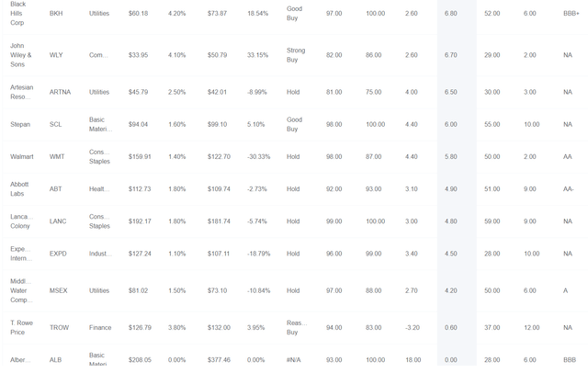588x373 pixels.
Task: Click the BBB+ credit rating cell
Action: pyautogui.click(x=571, y=14)
